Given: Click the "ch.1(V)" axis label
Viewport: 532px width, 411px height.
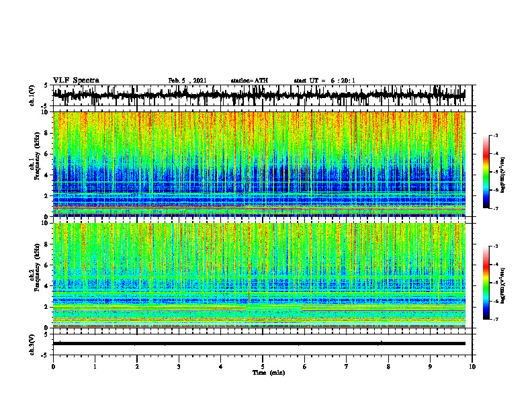Looking at the screenshot, I should [x=32, y=95].
